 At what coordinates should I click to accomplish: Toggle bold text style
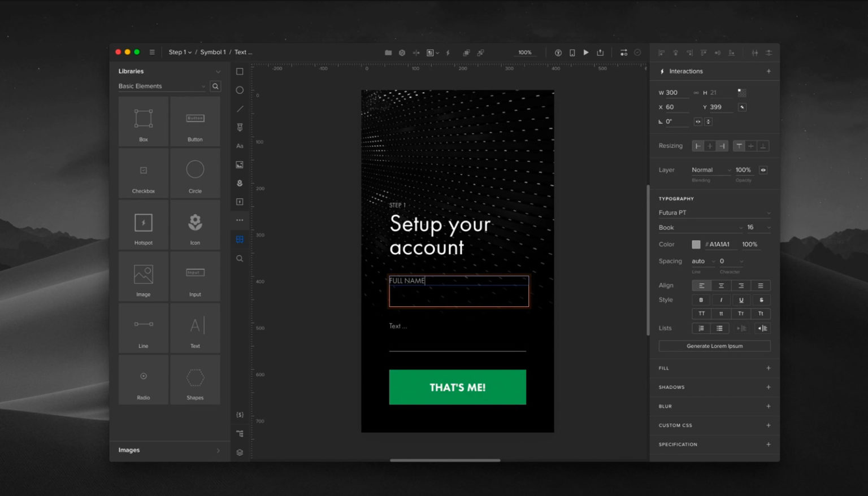pos(701,300)
